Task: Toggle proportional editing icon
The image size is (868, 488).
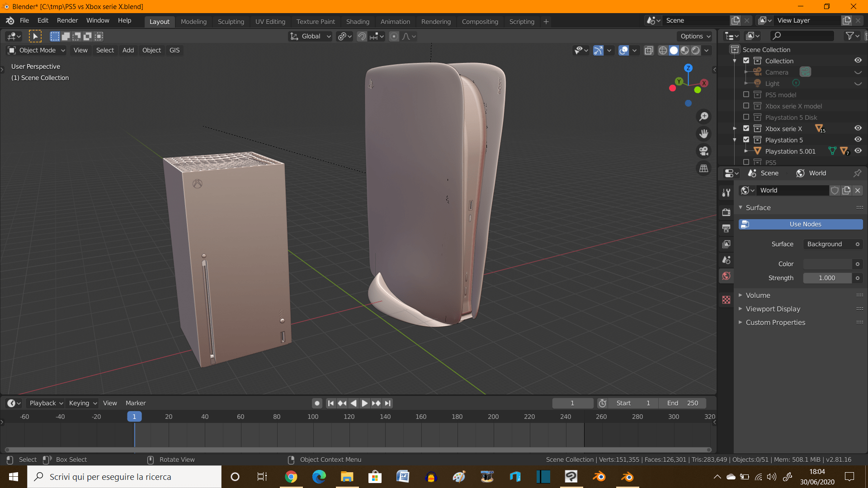Action: [394, 36]
